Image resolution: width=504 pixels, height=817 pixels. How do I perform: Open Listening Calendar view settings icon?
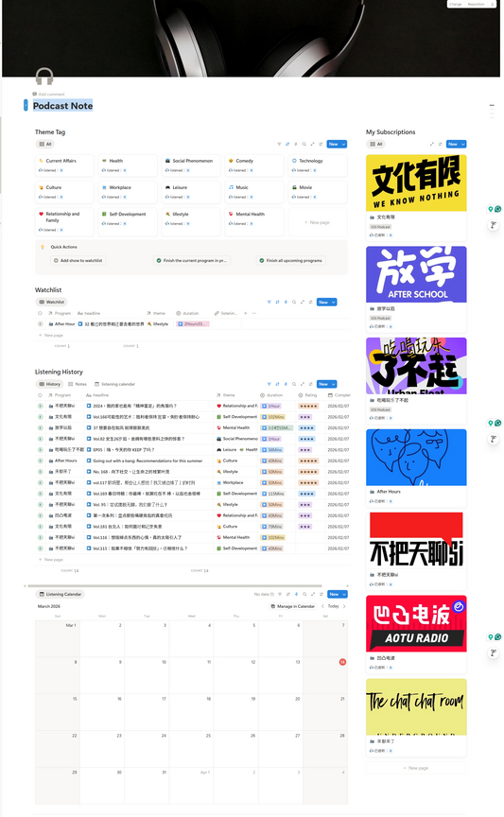coord(322,594)
